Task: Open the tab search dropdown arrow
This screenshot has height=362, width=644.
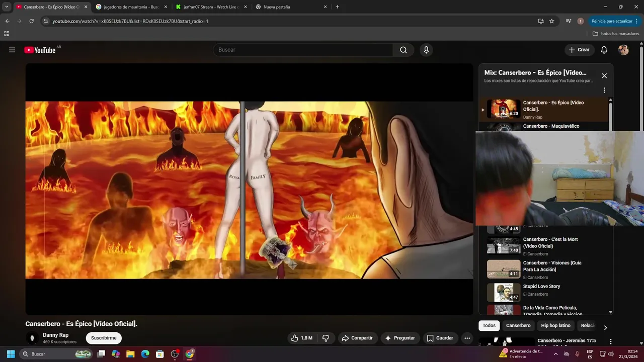Action: point(7,7)
